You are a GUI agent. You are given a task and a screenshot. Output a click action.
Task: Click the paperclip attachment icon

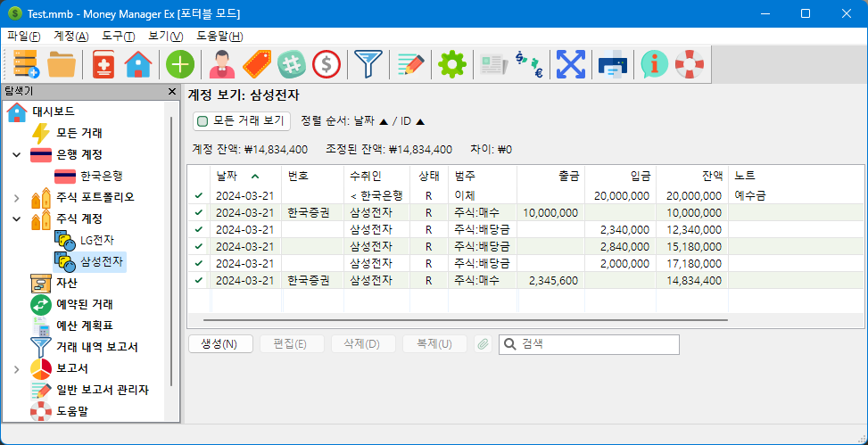(x=483, y=344)
